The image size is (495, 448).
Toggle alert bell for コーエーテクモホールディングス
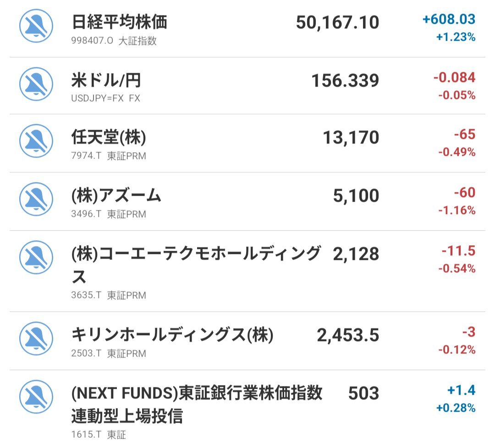pos(36,258)
